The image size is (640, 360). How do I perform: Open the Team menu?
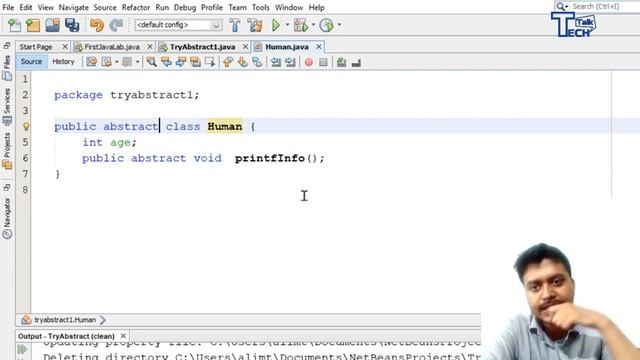tap(238, 7)
